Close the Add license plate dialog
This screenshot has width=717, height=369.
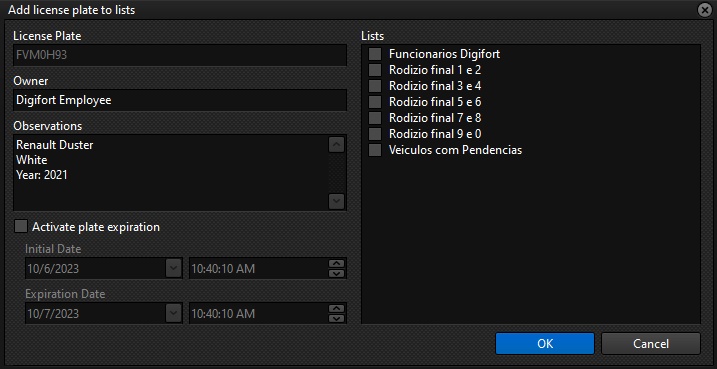705,10
